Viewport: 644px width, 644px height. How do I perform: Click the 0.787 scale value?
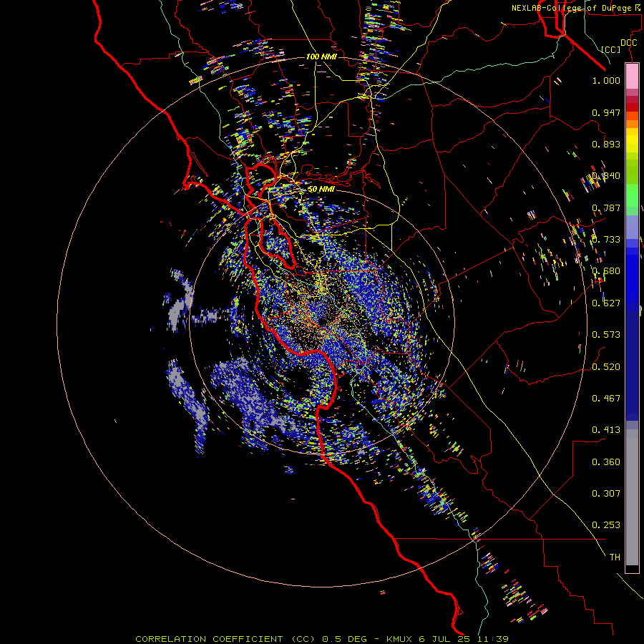click(606, 208)
